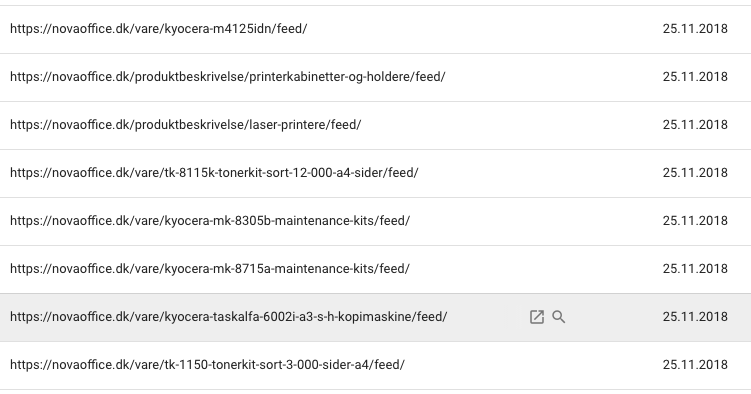Screen dimensions: 751x394
Task: Open taskalfa-6002i URL in new tab icon
Action: pos(536,317)
